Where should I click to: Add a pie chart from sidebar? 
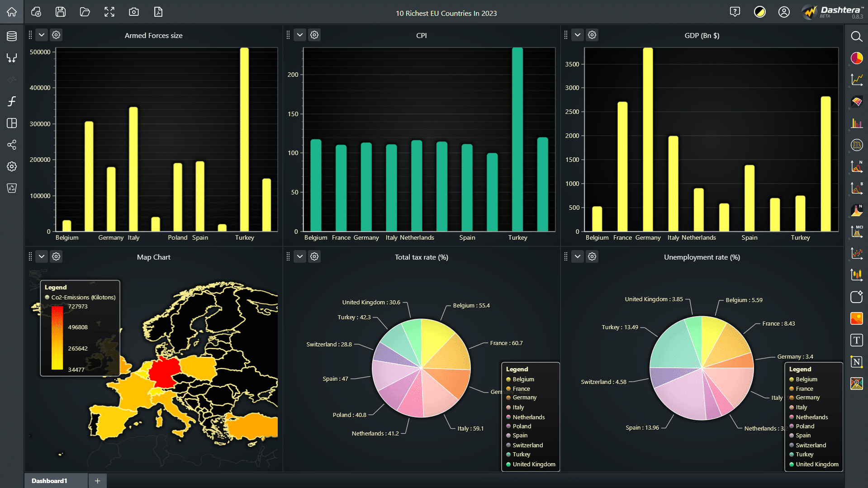pyautogui.click(x=856, y=58)
